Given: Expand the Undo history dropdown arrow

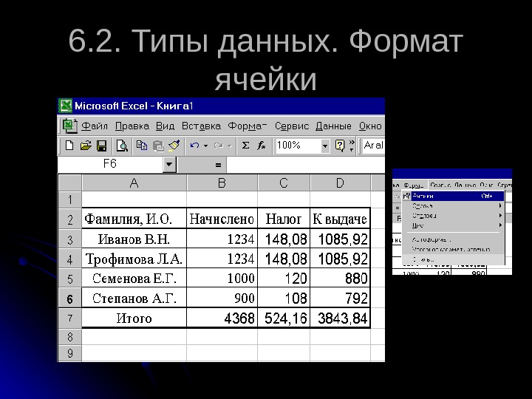Looking at the screenshot, I should tap(205, 146).
